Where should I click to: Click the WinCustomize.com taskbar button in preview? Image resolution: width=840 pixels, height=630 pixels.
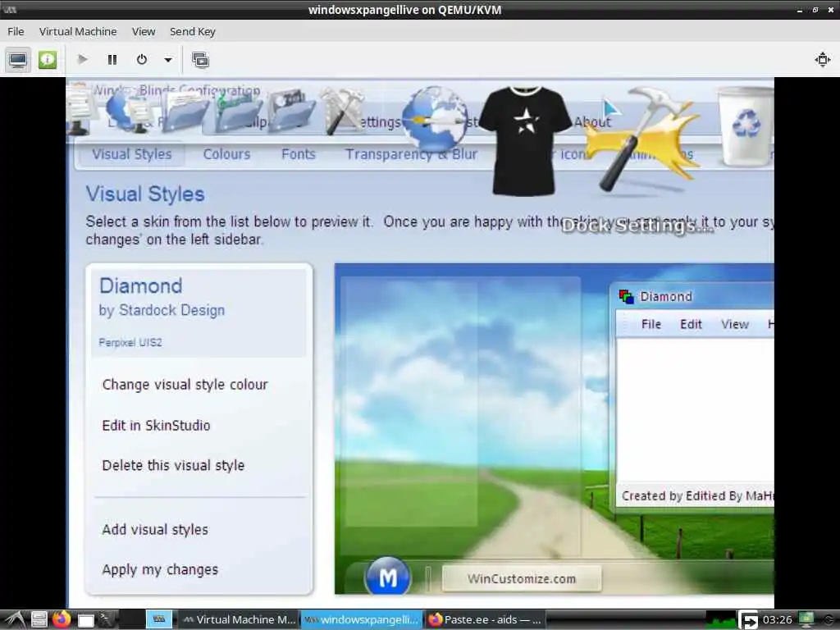(521, 578)
